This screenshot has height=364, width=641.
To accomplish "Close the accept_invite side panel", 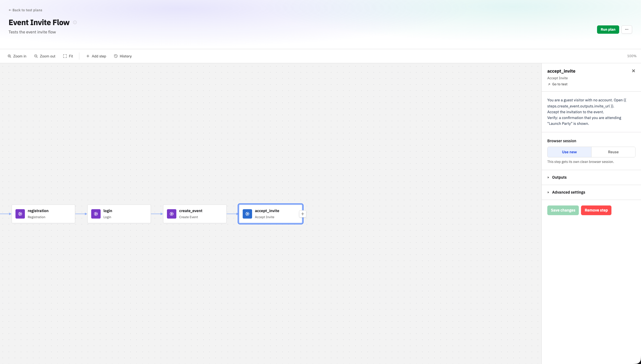I will 634,71.
